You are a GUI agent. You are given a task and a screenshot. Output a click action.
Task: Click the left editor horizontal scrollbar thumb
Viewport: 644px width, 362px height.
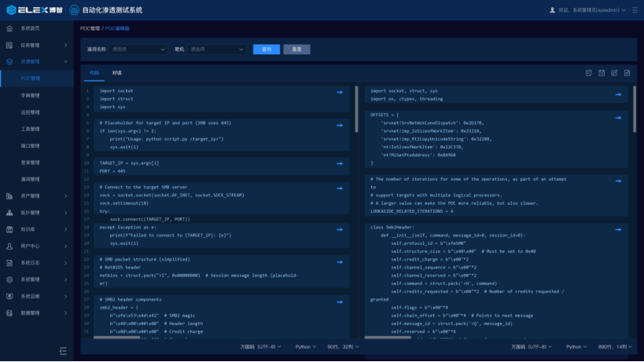point(116,338)
